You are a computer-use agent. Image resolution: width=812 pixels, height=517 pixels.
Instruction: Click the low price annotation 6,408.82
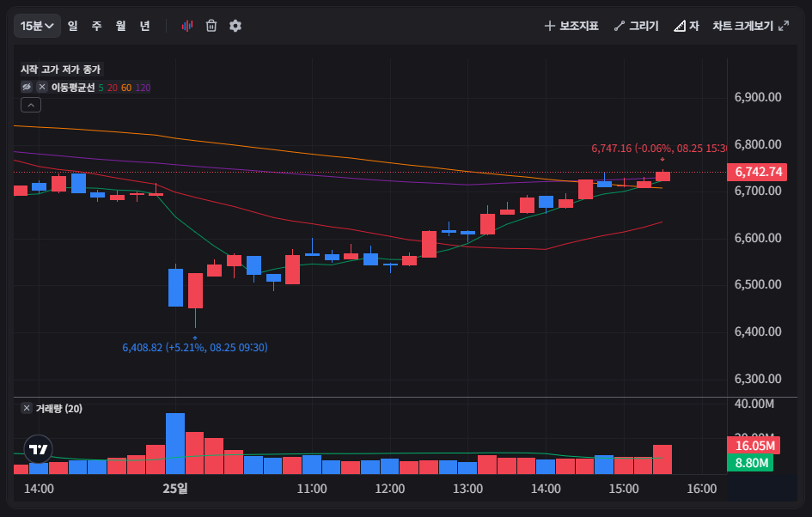(195, 347)
